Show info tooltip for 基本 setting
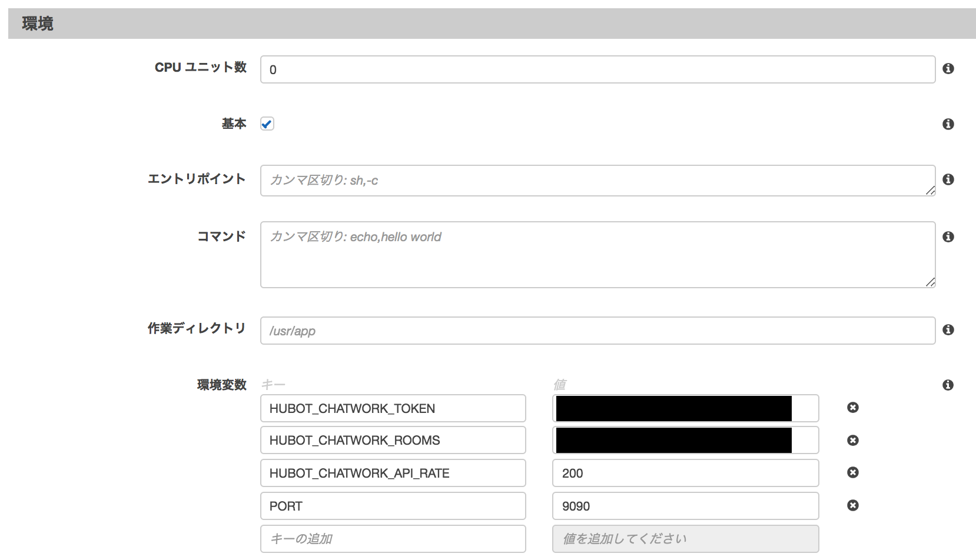The height and width of the screenshot is (560, 976). (948, 124)
